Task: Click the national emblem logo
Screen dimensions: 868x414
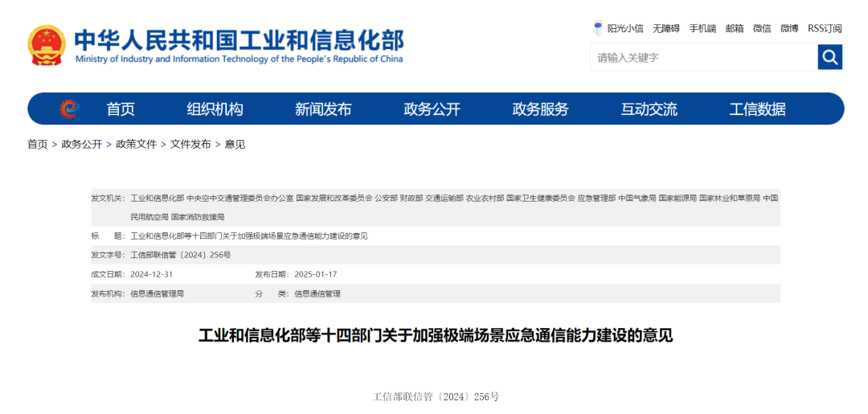Action: click(47, 45)
